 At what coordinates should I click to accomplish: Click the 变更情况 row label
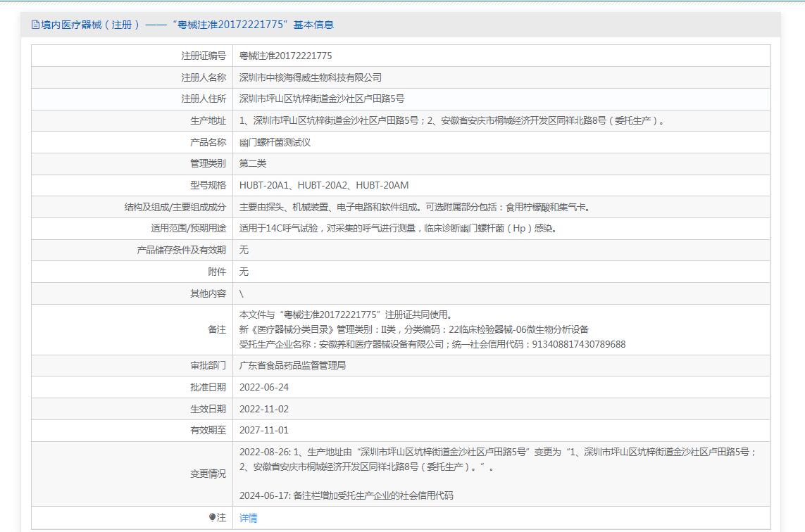tap(208, 474)
